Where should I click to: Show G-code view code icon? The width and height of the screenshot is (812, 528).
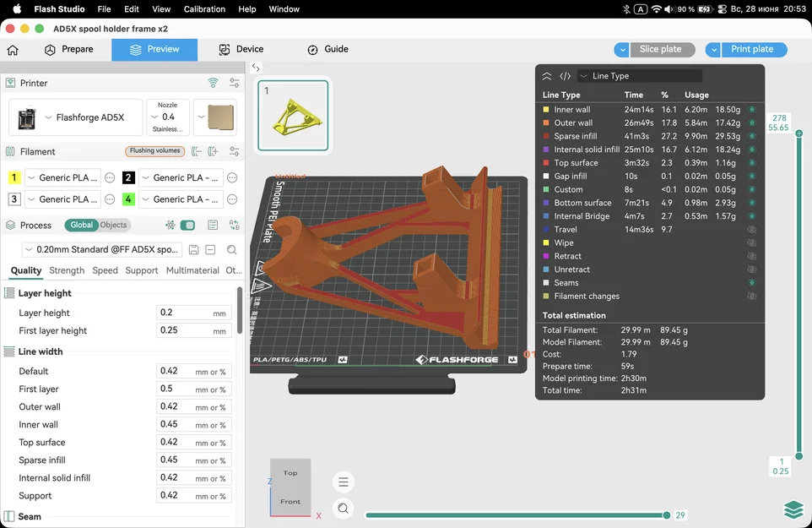tap(565, 76)
